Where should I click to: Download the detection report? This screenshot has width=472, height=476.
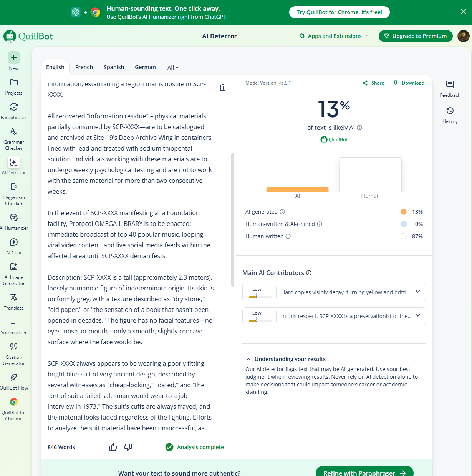(409, 83)
